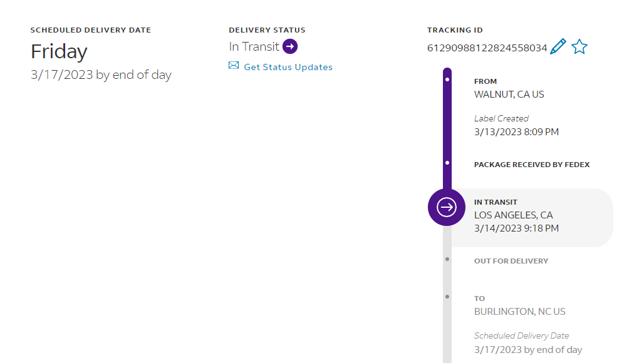The width and height of the screenshot is (644, 363).
Task: Click the Burlington, NC US destination
Action: click(x=519, y=312)
